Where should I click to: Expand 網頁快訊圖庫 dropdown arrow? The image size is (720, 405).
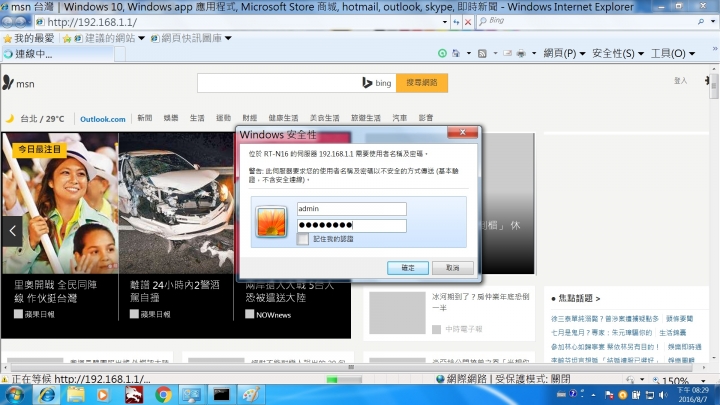[x=228, y=38]
